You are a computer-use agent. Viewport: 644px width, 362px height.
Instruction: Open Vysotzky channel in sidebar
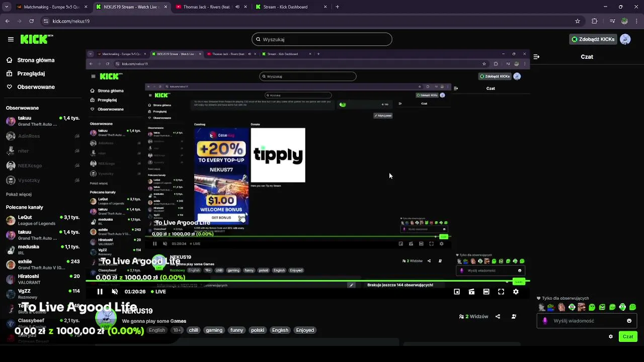[43, 180]
